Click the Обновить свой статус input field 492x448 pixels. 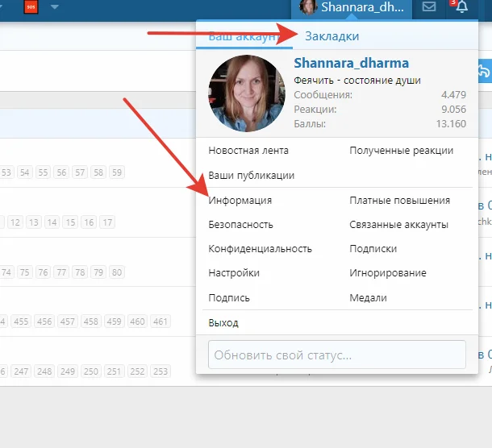click(x=336, y=355)
